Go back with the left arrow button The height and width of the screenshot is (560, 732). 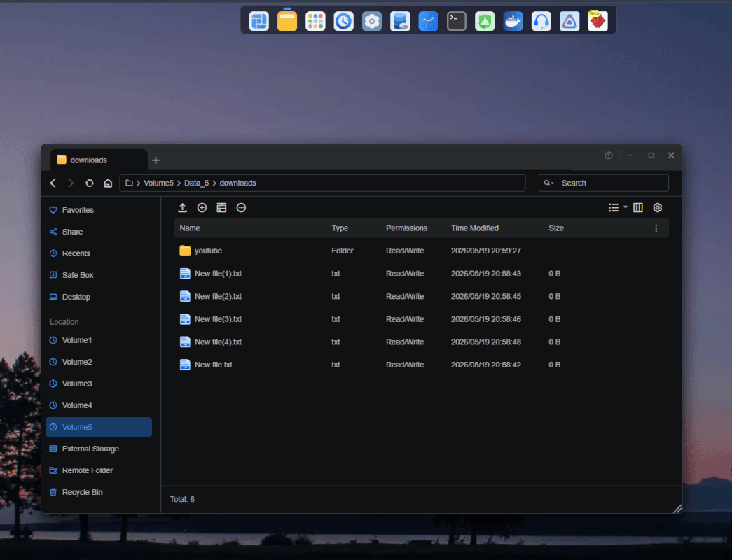tap(53, 183)
